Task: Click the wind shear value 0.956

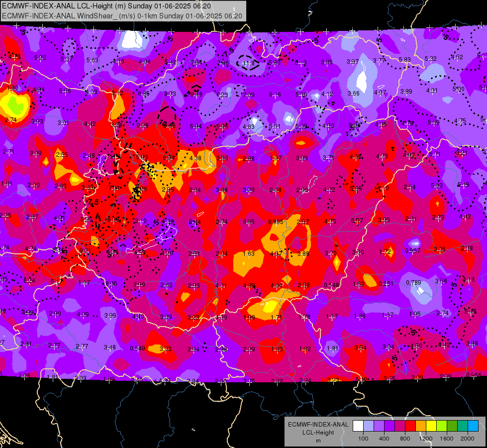Action: coord(474,375)
